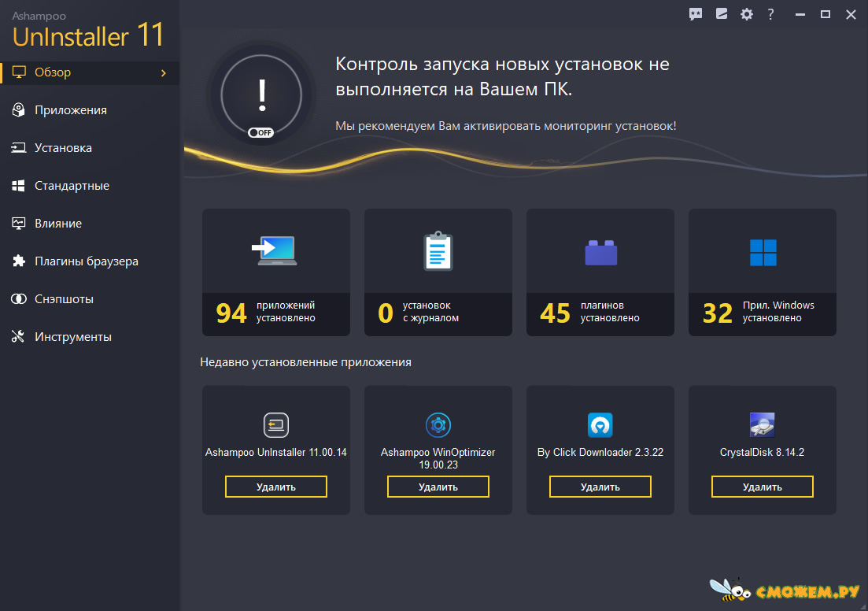The width and height of the screenshot is (868, 611).
Task: Click the By Click Downloader app icon
Action: [600, 425]
